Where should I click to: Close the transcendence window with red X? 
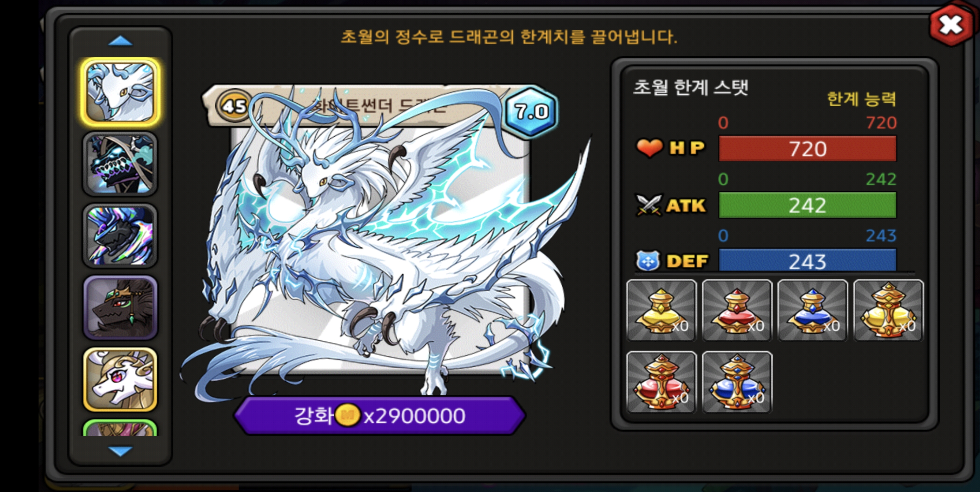click(x=951, y=25)
